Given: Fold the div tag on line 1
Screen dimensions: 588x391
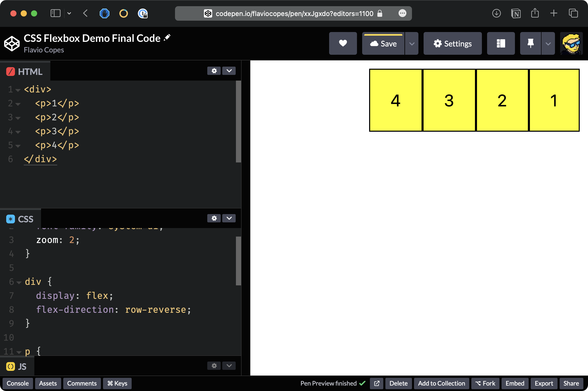Looking at the screenshot, I should (x=18, y=90).
